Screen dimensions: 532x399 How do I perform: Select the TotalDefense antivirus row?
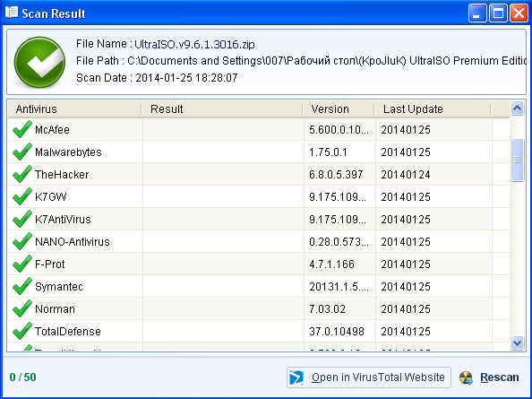point(259,331)
